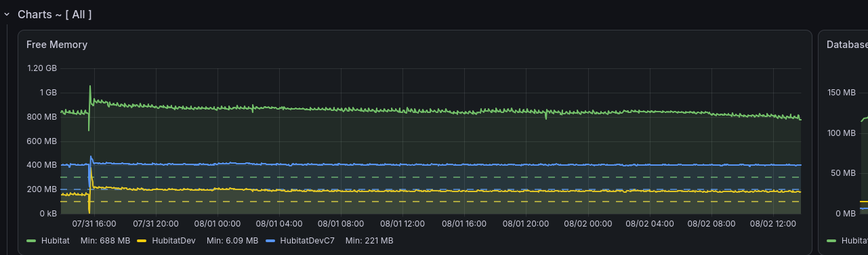Click the 1.20 GB y-axis label

pos(43,68)
